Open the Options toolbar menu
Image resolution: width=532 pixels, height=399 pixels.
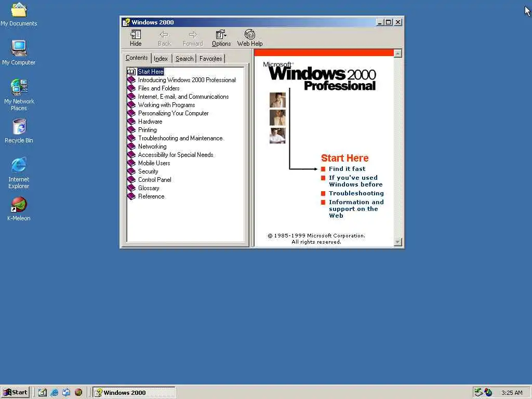tap(221, 38)
